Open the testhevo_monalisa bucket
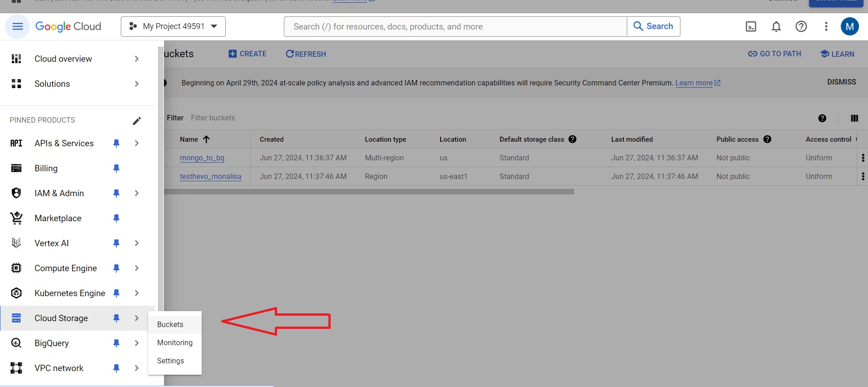868x387 pixels. 211,176
